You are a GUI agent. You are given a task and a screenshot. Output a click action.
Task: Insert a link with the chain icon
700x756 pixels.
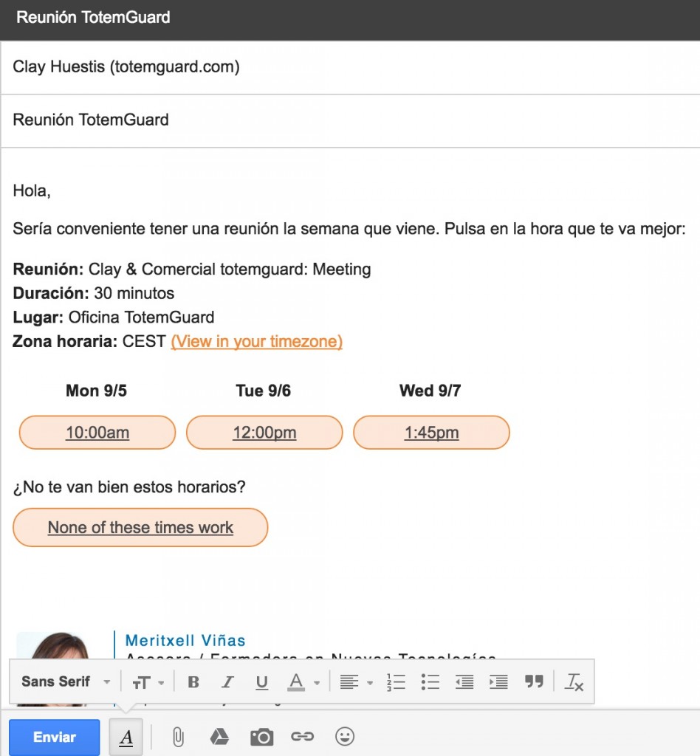[x=302, y=736]
